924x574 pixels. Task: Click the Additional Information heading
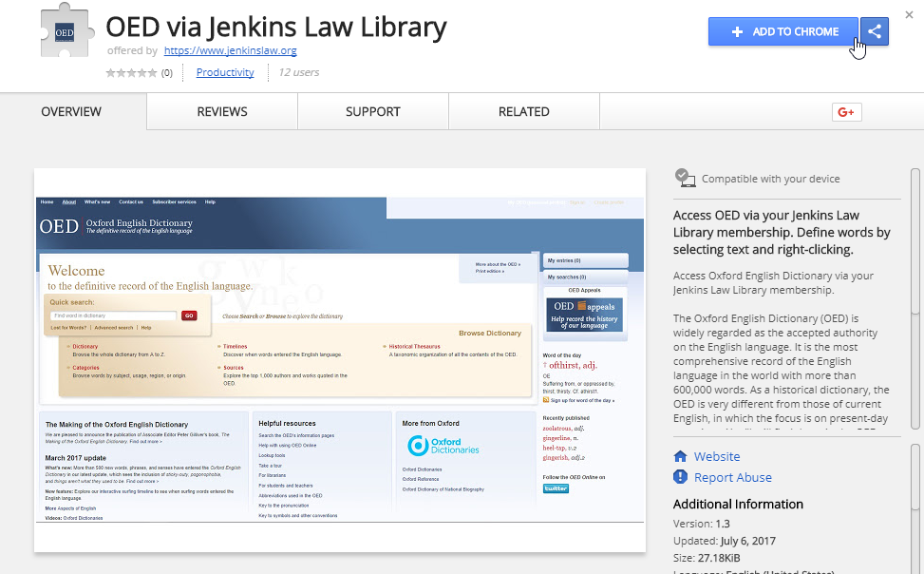pos(738,505)
